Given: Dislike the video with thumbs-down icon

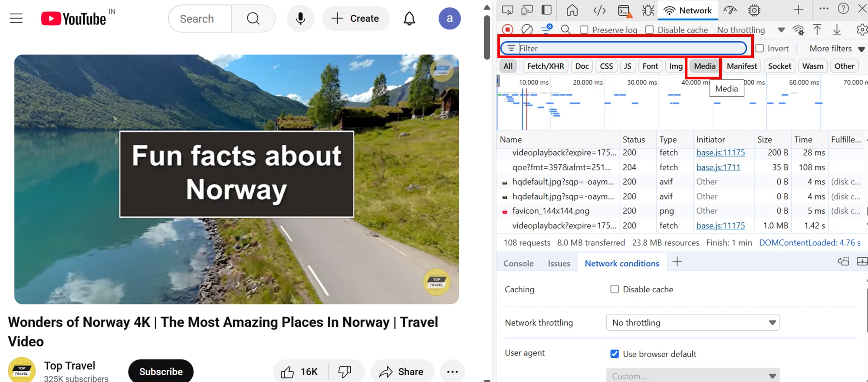Looking at the screenshot, I should point(345,372).
